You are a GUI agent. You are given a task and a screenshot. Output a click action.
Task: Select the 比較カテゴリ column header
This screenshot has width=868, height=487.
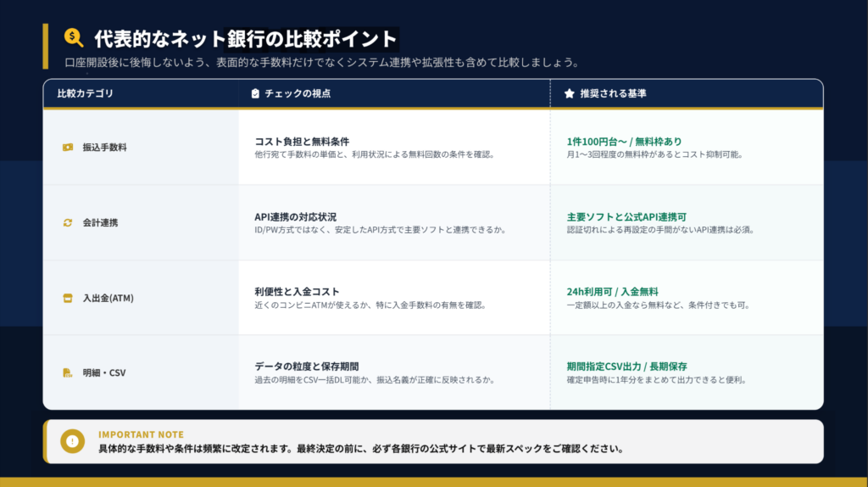click(85, 93)
